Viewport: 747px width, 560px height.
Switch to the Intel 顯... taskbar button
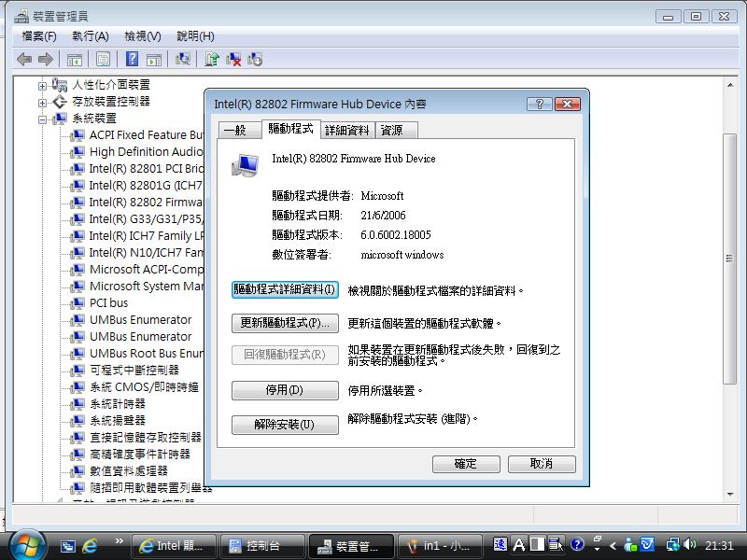click(174, 546)
